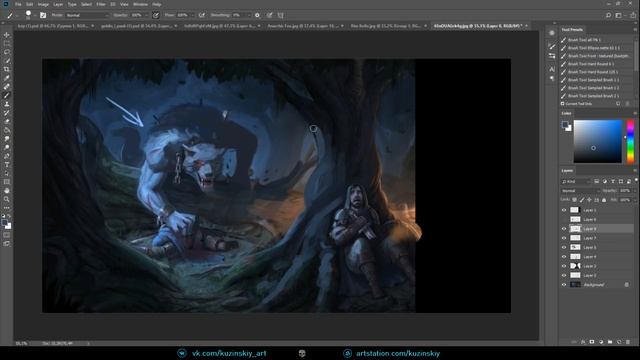Select the Clone Stamp tool
The width and height of the screenshot is (640, 360).
coord(7,104)
